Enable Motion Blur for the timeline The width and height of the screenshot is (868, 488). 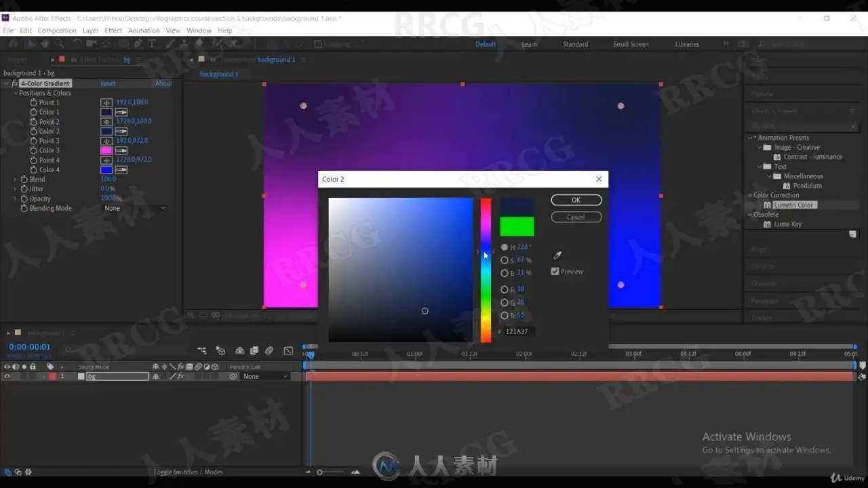[269, 350]
